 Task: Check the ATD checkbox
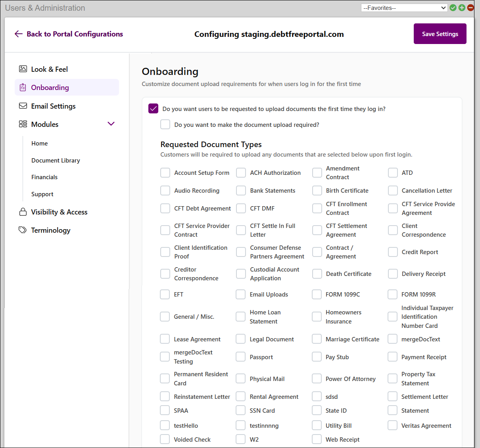click(x=393, y=173)
